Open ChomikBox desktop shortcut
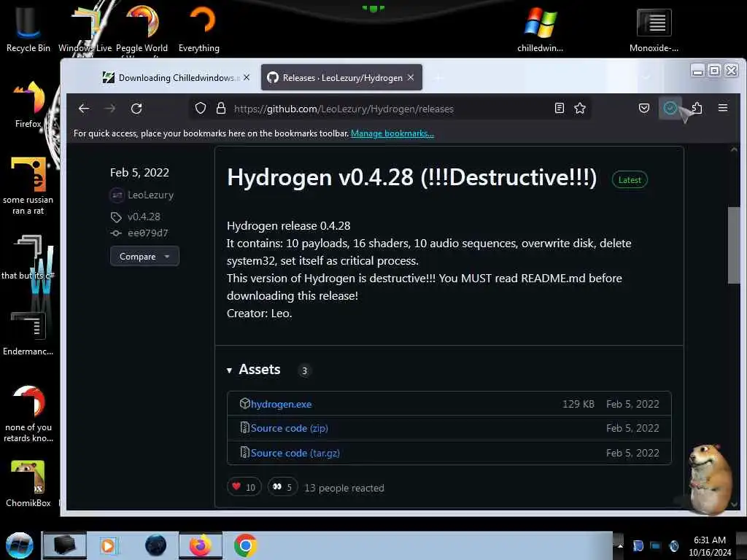Image resolution: width=747 pixels, height=560 pixels. tap(28, 483)
